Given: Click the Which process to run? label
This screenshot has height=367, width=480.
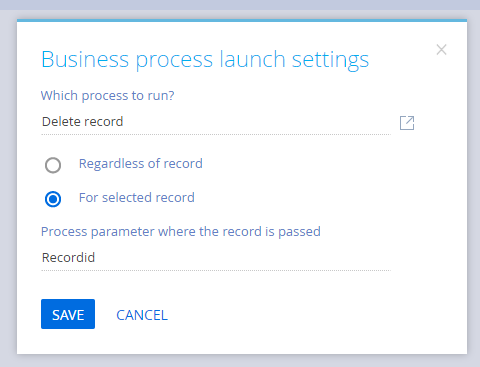Looking at the screenshot, I should click(x=107, y=96).
